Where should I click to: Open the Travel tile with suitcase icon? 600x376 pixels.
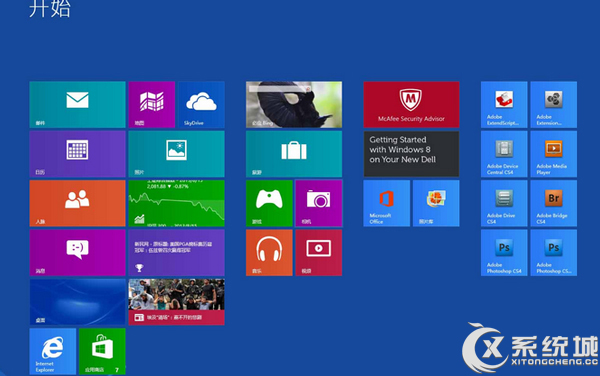tap(294, 154)
